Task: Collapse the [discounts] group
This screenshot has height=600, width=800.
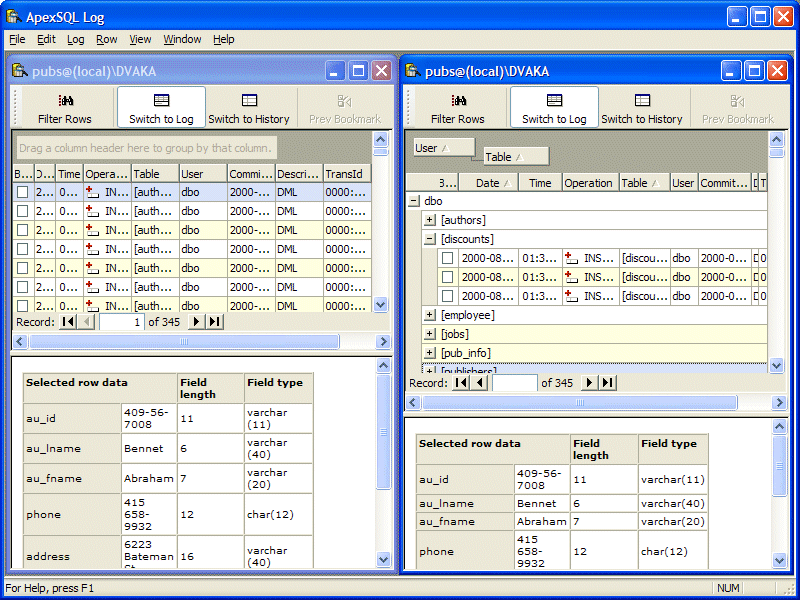Action: (430, 239)
